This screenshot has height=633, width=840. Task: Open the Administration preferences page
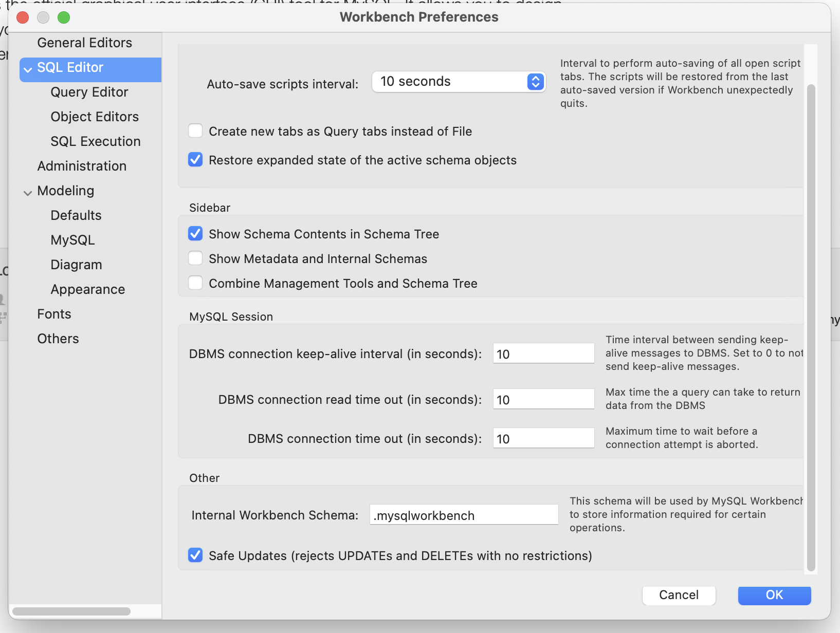click(x=82, y=166)
